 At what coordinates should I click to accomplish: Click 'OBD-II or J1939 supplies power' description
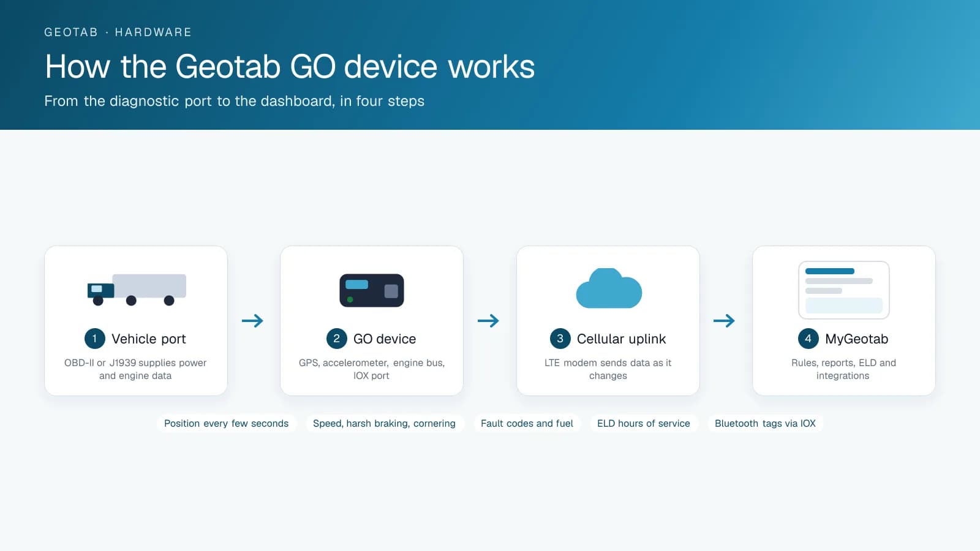[x=135, y=369]
